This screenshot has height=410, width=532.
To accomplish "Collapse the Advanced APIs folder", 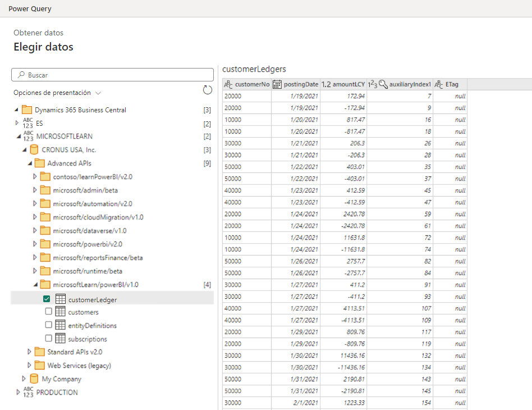I will point(30,163).
